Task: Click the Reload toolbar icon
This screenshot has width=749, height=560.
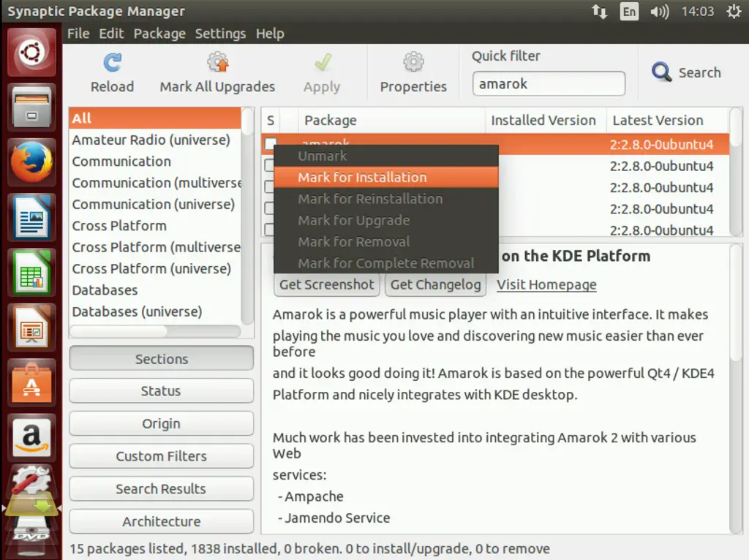Action: 112,63
